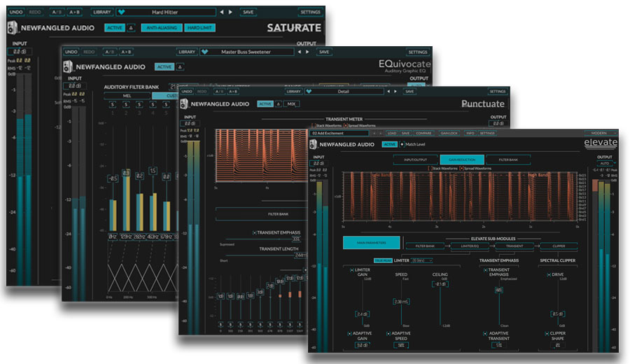The width and height of the screenshot is (630, 364).
Task: Go to next preset arrow in Punctuate
Action: [395, 91]
